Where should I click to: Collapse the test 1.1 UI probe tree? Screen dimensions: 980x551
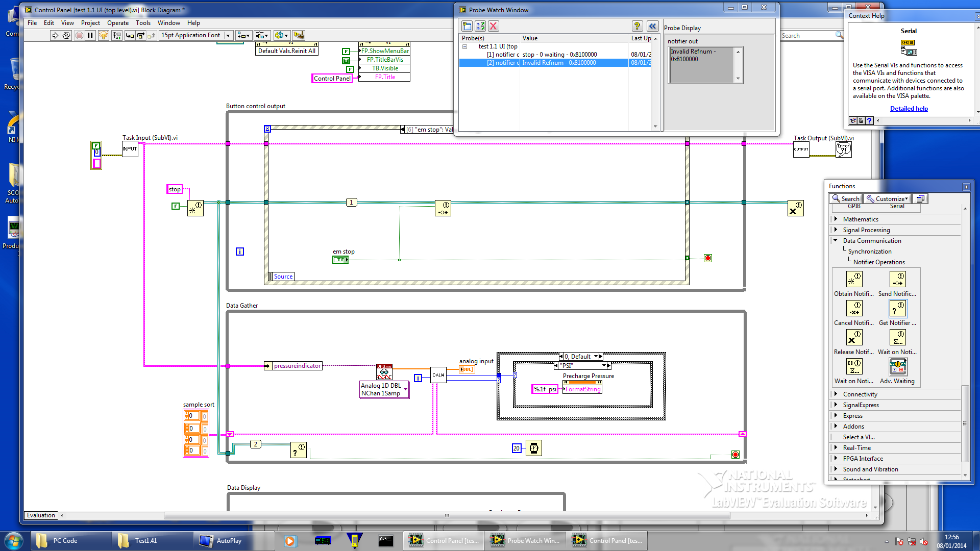[465, 46]
